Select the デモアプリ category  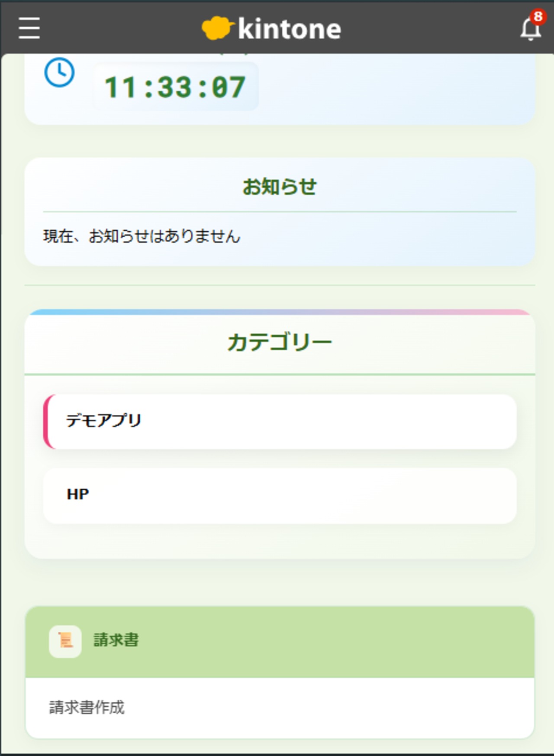280,421
